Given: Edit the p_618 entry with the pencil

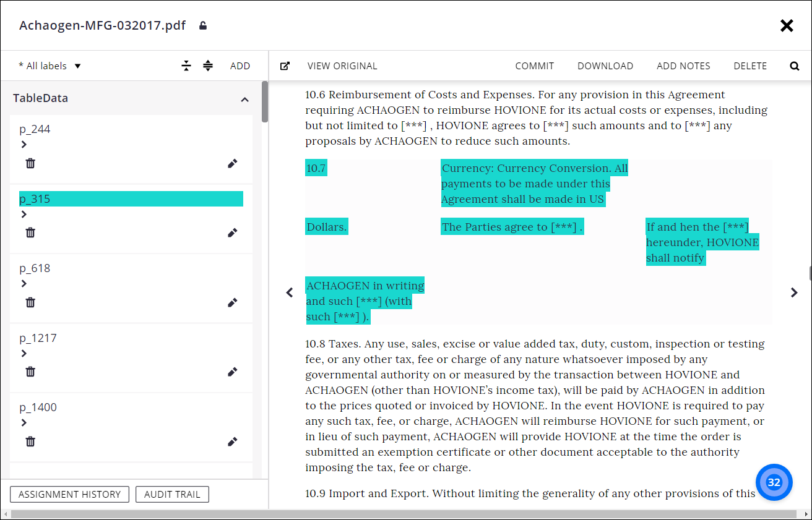Looking at the screenshot, I should click(232, 302).
